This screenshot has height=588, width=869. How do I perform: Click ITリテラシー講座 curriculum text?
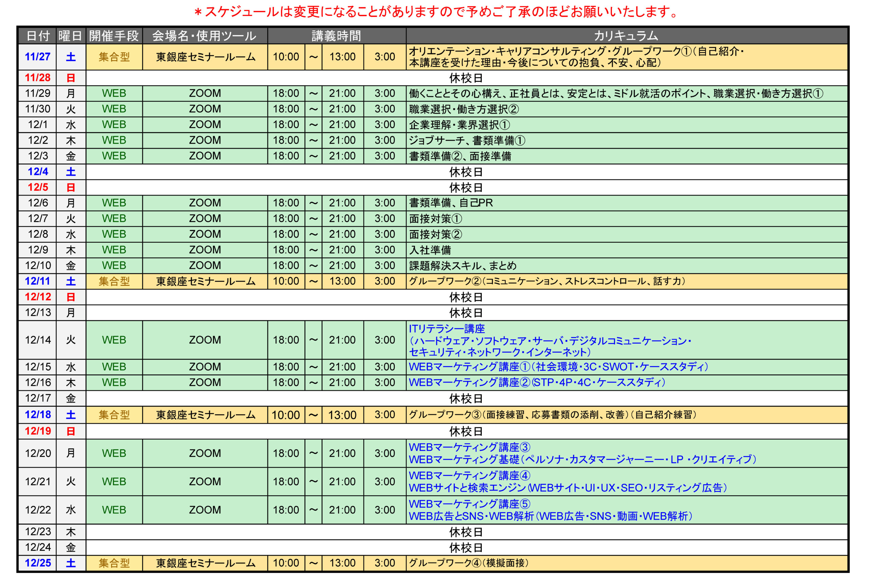[447, 329]
